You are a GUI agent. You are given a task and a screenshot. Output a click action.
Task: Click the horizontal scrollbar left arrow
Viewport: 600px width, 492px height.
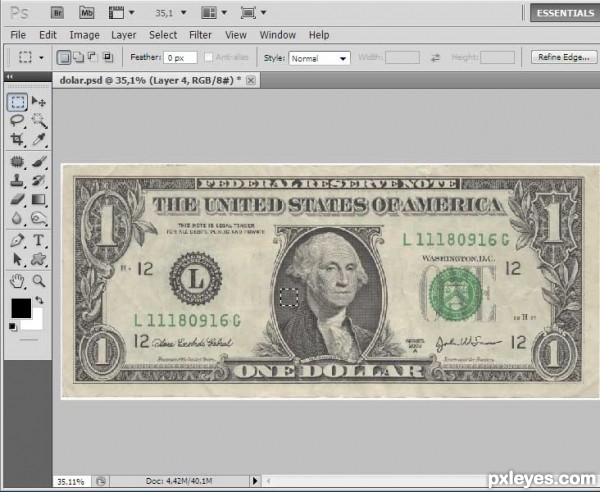[x=268, y=481]
